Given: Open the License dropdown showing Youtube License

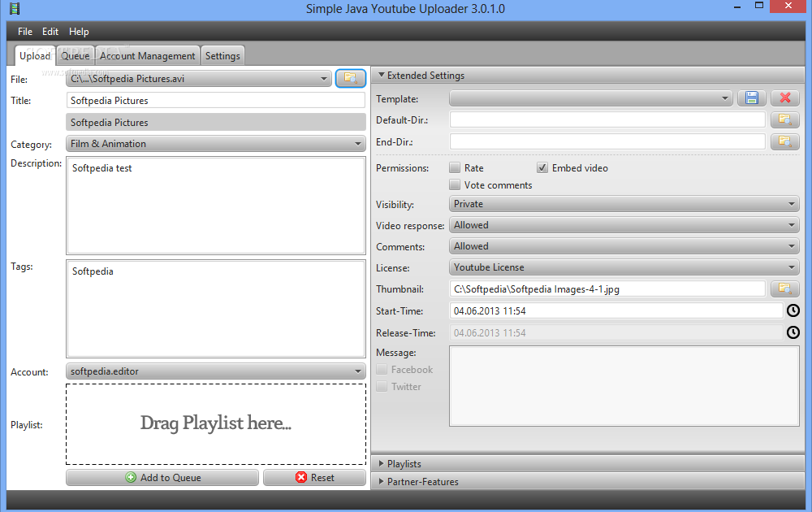Looking at the screenshot, I should [x=624, y=267].
